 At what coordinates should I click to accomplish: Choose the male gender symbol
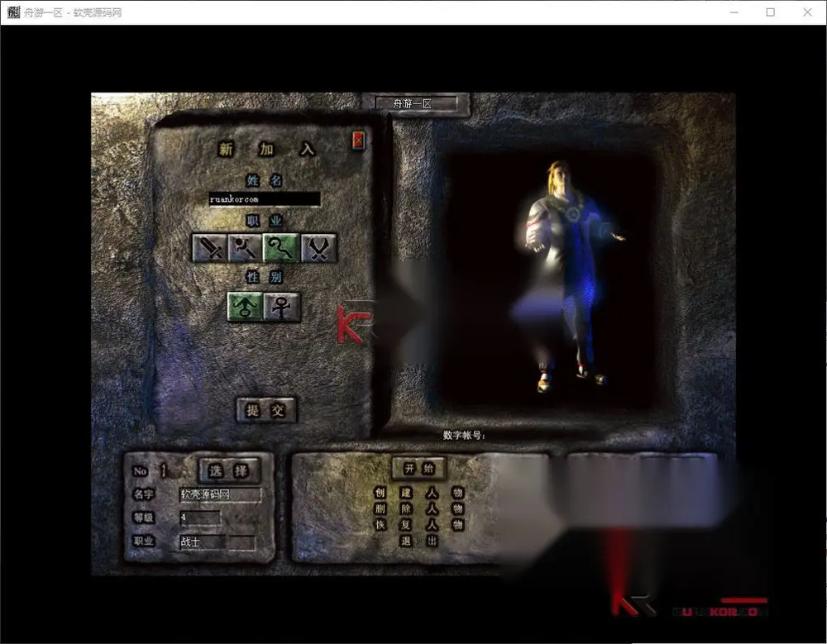coord(245,307)
